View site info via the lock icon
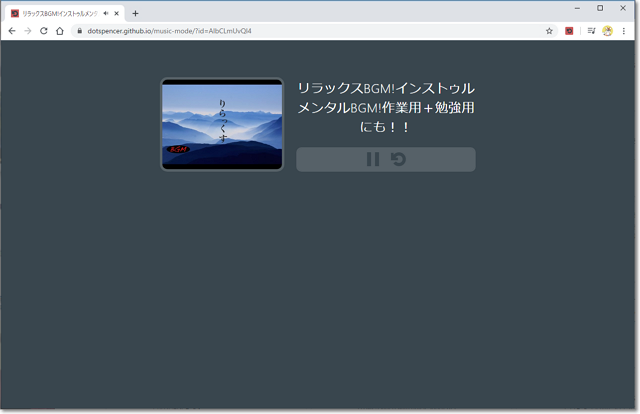 click(x=78, y=31)
